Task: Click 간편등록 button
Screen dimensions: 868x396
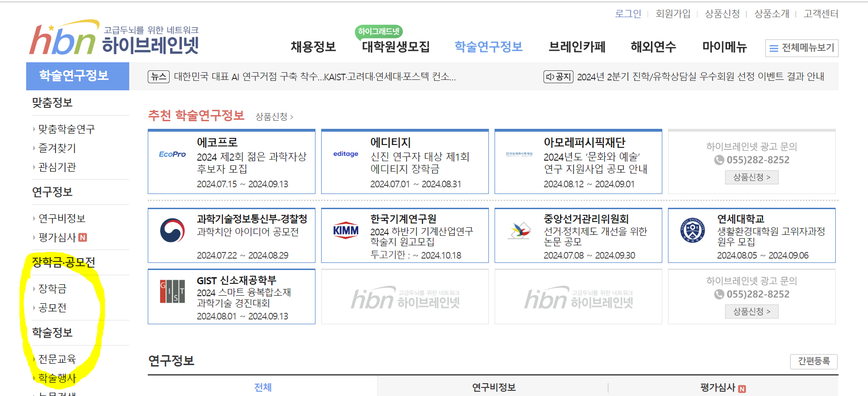Action: click(814, 361)
